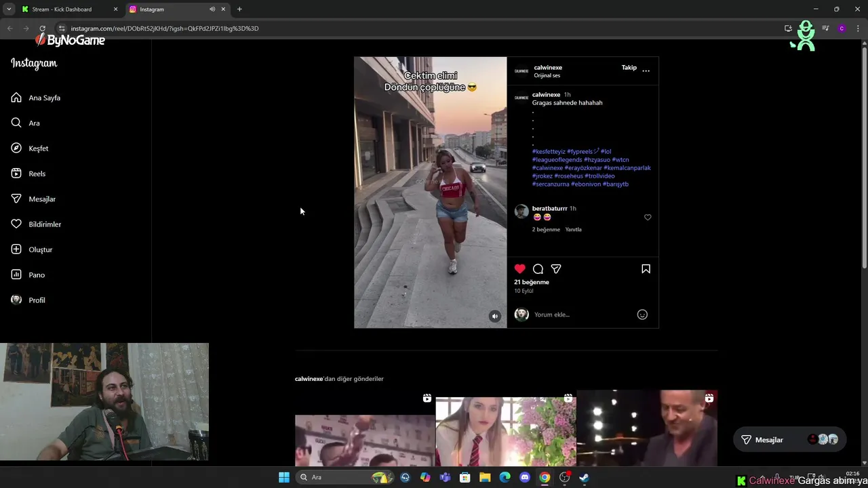Image resolution: width=868 pixels, height=488 pixels.
Task: Click the #trollvideo hashtag
Action: (599, 176)
